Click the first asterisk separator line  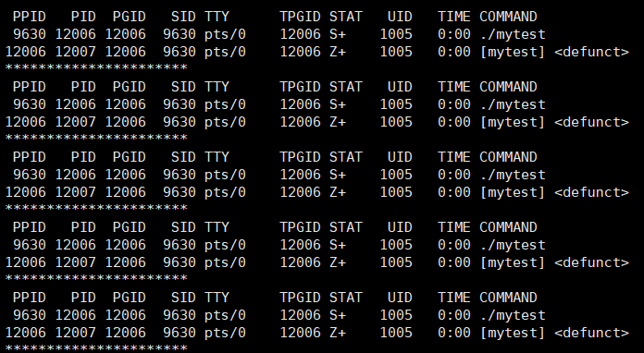coord(96,67)
